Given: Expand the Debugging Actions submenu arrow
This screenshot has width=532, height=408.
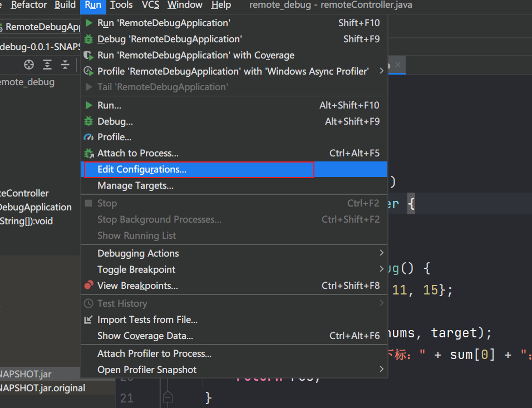Looking at the screenshot, I should [x=381, y=253].
